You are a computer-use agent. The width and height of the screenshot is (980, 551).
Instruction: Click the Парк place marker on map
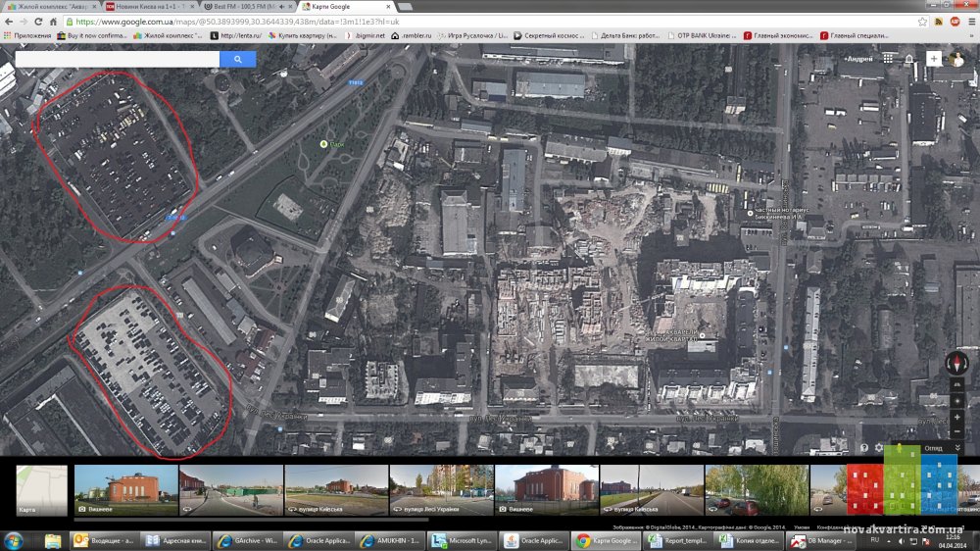[323, 144]
